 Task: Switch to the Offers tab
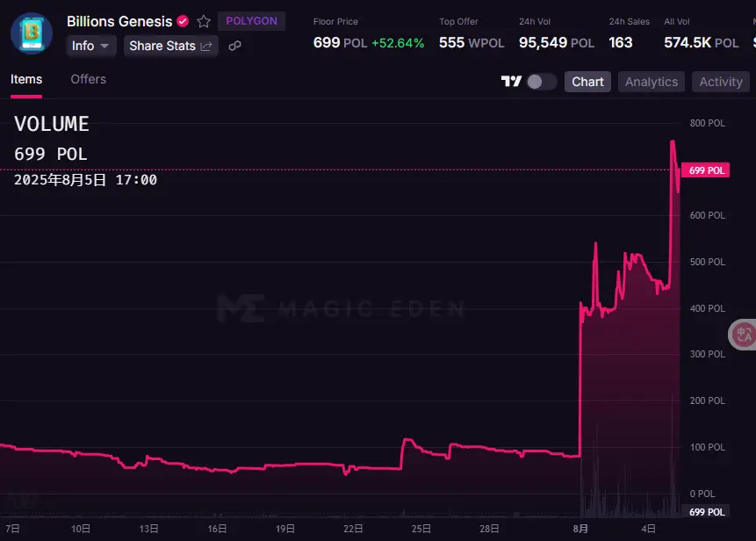[x=88, y=80]
